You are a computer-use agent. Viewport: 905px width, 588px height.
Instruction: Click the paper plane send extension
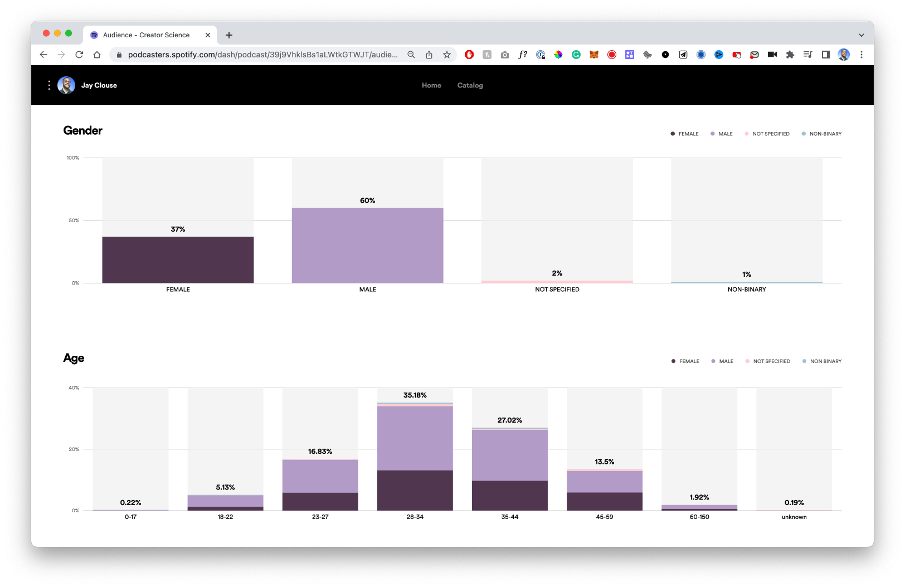click(x=683, y=55)
